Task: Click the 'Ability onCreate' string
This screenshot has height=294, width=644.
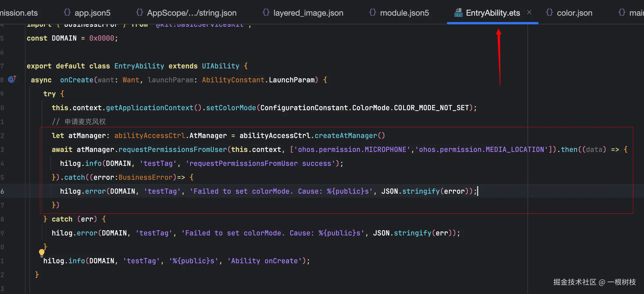Action: point(264,261)
